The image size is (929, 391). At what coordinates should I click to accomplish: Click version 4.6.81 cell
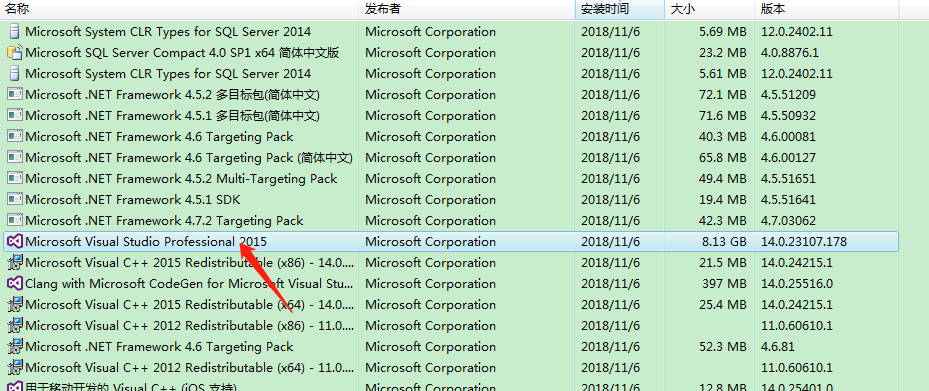[778, 347]
